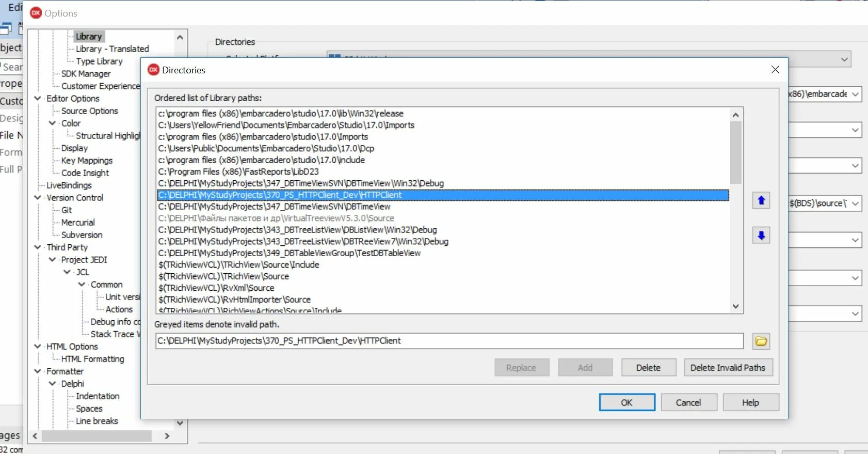
Task: Select Type Library tree node
Action: pyautogui.click(x=99, y=61)
